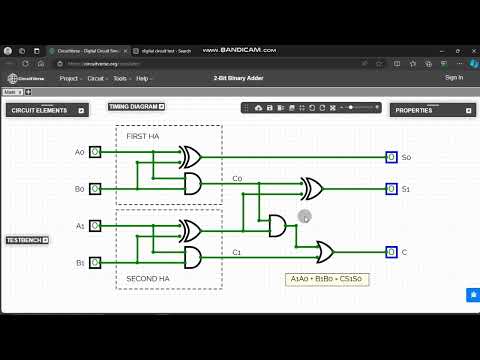Open the Help dropdown menu

144,78
